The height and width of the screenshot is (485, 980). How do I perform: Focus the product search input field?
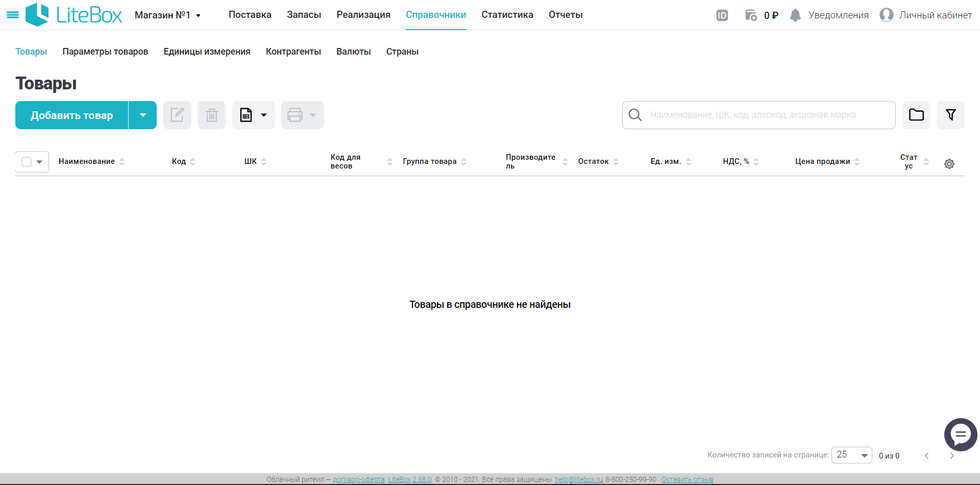[758, 115]
